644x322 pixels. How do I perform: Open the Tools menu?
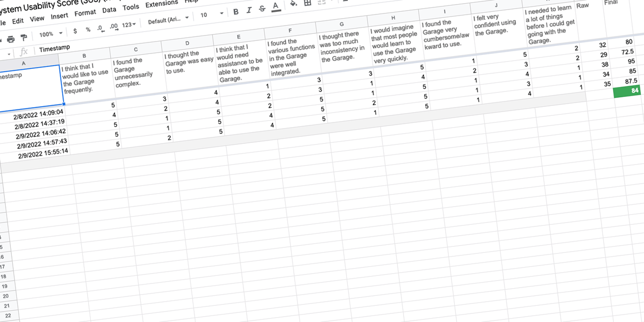click(x=131, y=7)
